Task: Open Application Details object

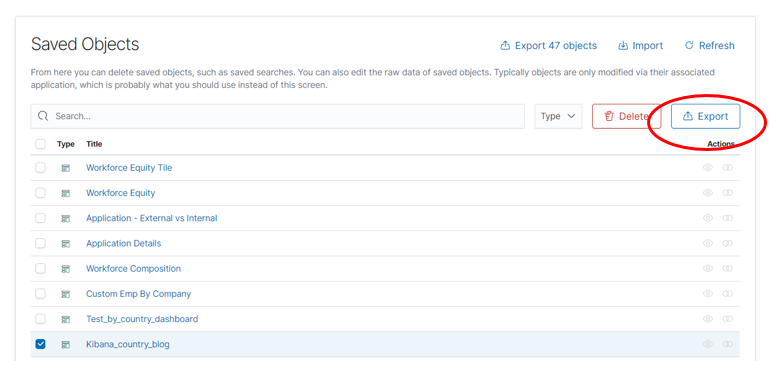Action: click(123, 243)
